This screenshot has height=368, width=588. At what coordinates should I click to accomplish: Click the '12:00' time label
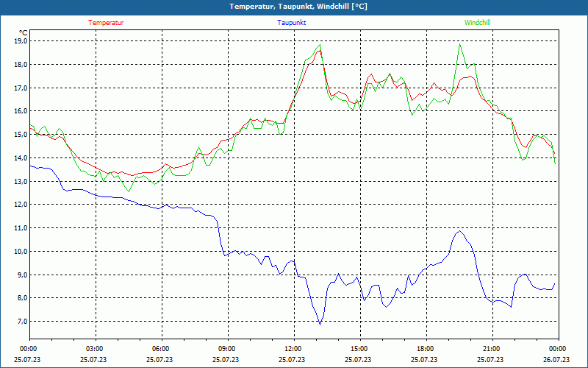coord(294,349)
